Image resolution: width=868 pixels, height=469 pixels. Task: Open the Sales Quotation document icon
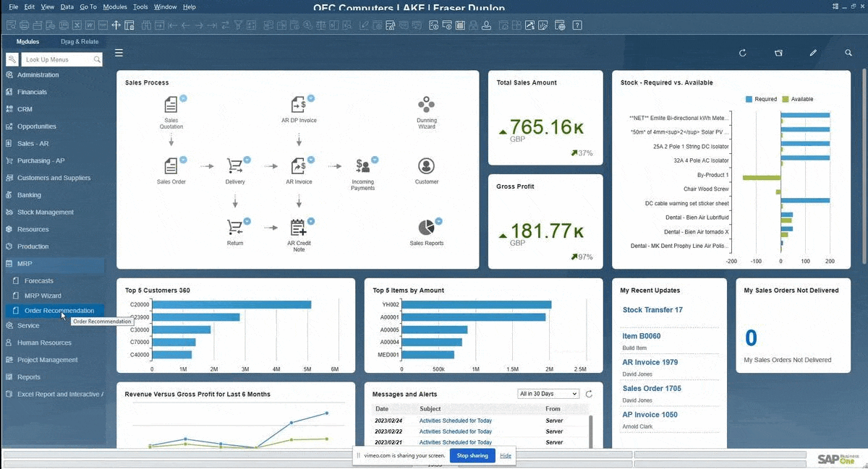point(171,104)
